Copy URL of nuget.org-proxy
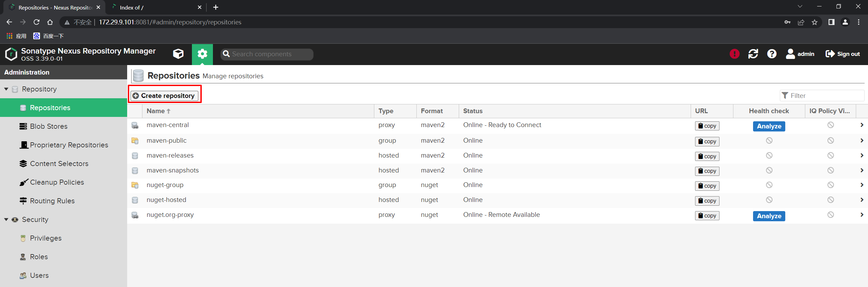Image resolution: width=868 pixels, height=287 pixels. [707, 216]
